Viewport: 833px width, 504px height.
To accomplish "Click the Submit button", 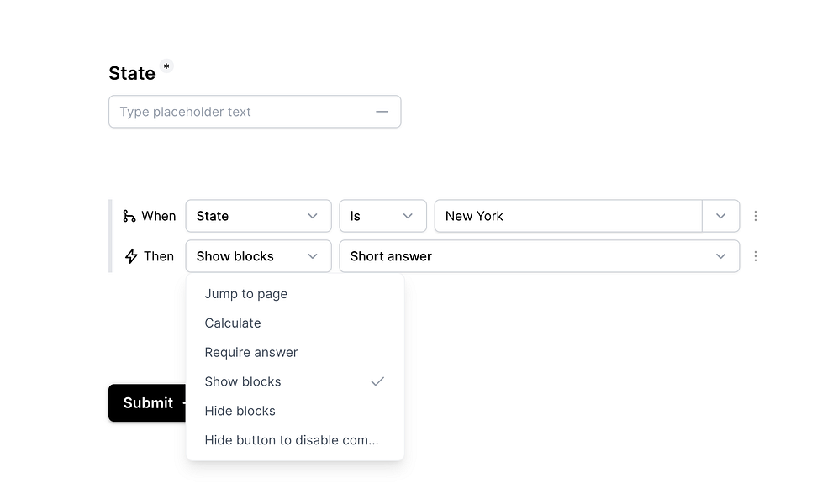I will coord(147,403).
